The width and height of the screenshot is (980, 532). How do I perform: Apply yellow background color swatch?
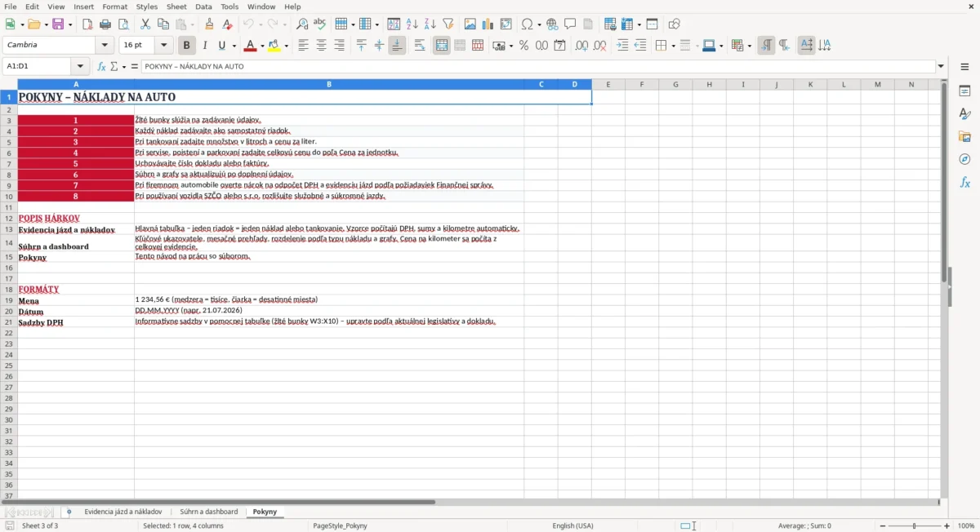click(274, 46)
